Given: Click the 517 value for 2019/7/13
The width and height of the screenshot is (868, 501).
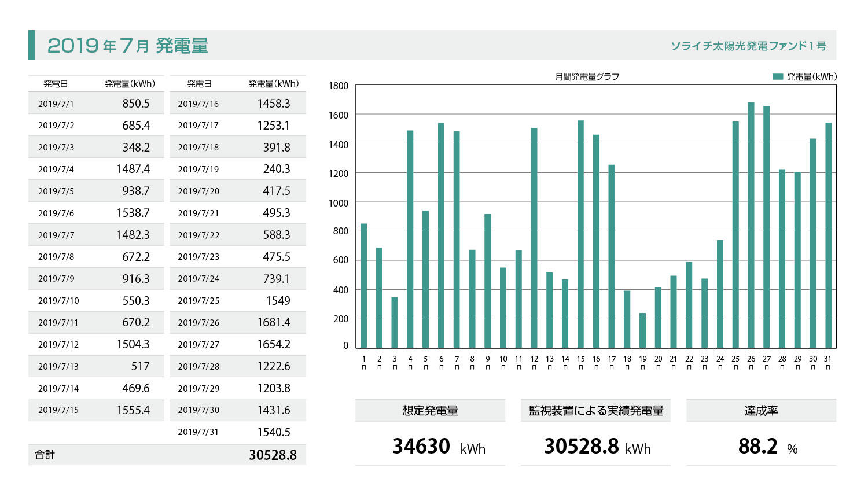Looking at the screenshot, I should pos(140,366).
